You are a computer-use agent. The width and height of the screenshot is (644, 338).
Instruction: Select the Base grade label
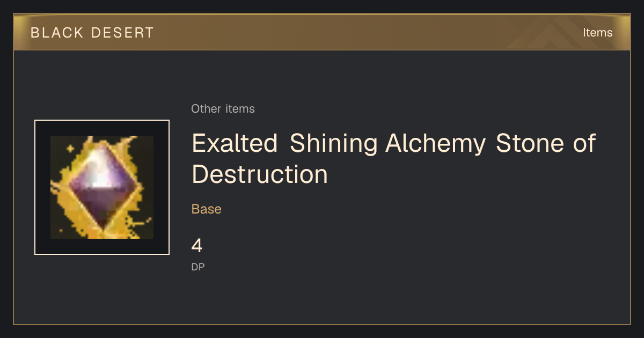tap(207, 209)
